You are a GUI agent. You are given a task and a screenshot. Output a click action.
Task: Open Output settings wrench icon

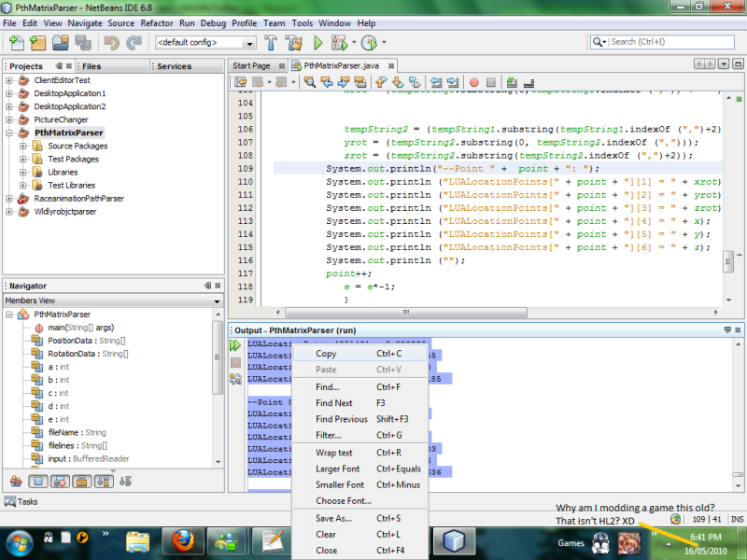tap(235, 379)
